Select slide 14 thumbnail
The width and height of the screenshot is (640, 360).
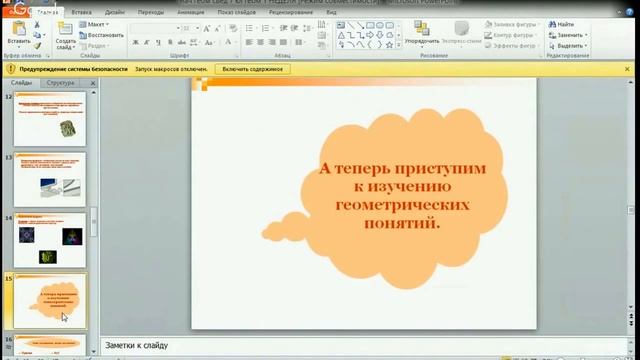[50, 240]
